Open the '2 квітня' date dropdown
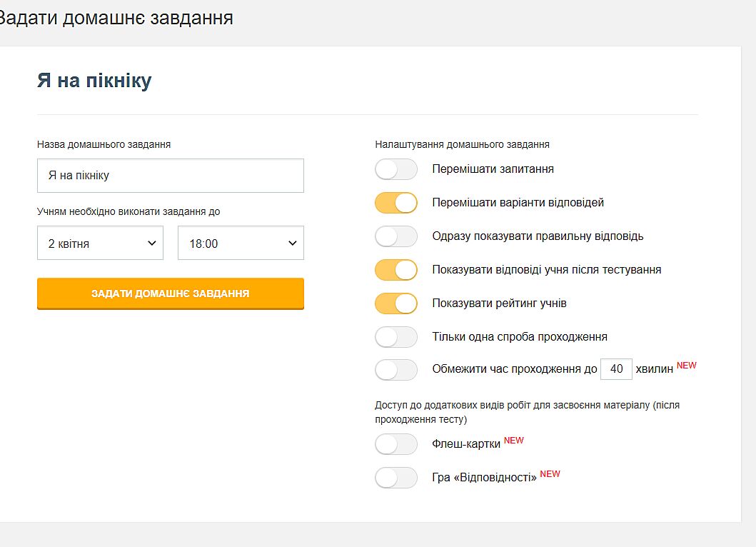Image resolution: width=756 pixels, height=547 pixels. pyautogui.click(x=100, y=244)
